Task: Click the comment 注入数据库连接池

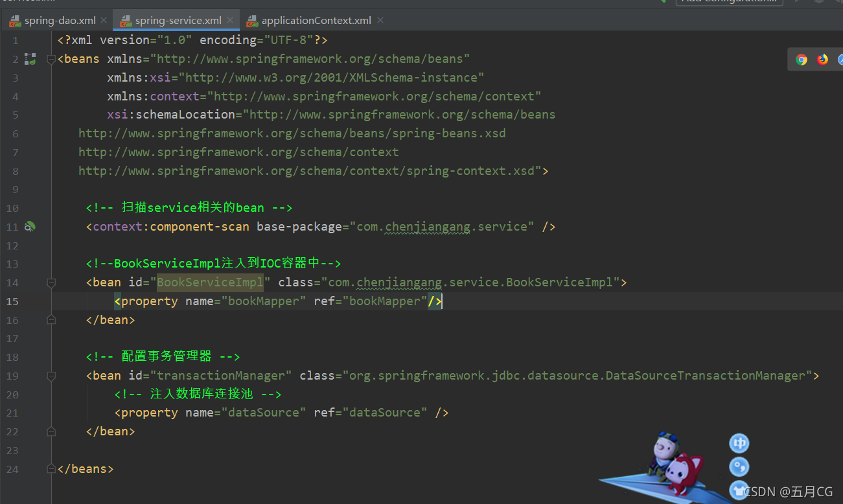Action: [198, 394]
